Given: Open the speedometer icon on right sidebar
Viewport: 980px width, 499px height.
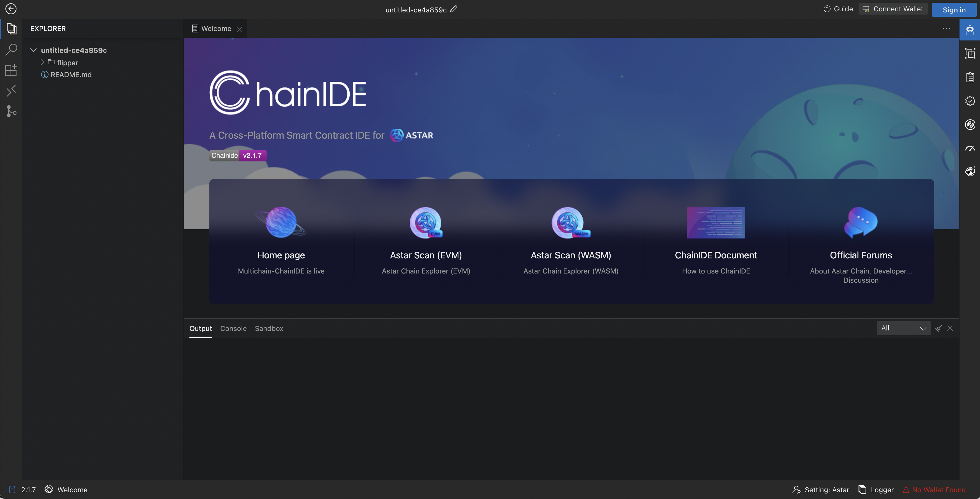Looking at the screenshot, I should (970, 148).
